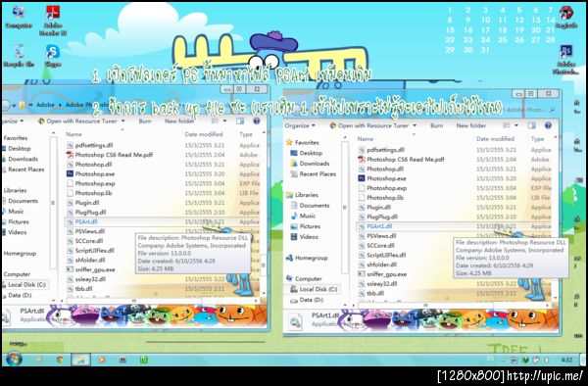Select PSArt.dll in the left window
Viewport: 588px width, 386px height.
click(86, 221)
